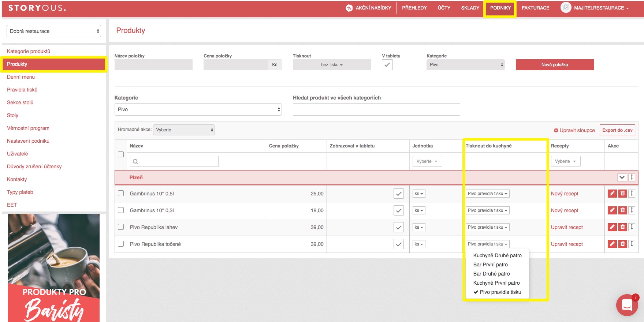Go to ÚČTY in top navigation
This screenshot has width=644, height=322.
444,8
